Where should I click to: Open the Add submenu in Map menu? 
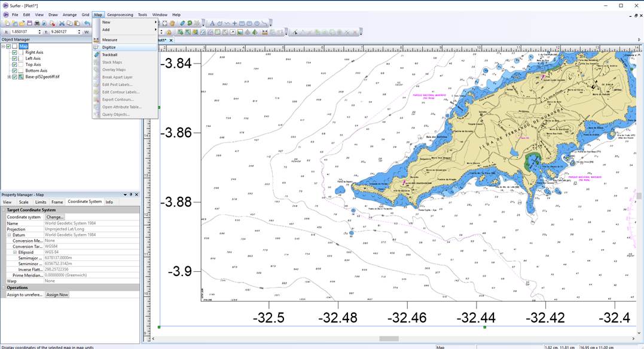(x=125, y=29)
